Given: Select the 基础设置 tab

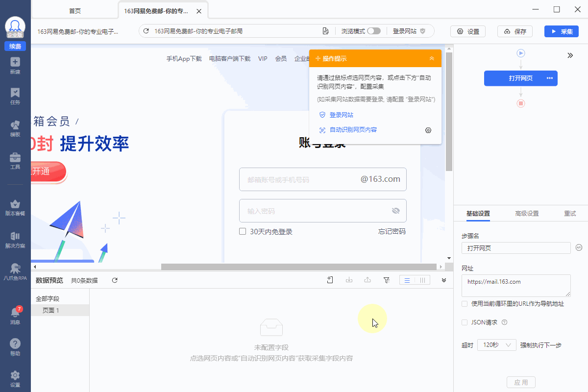Looking at the screenshot, I should click(x=478, y=214).
